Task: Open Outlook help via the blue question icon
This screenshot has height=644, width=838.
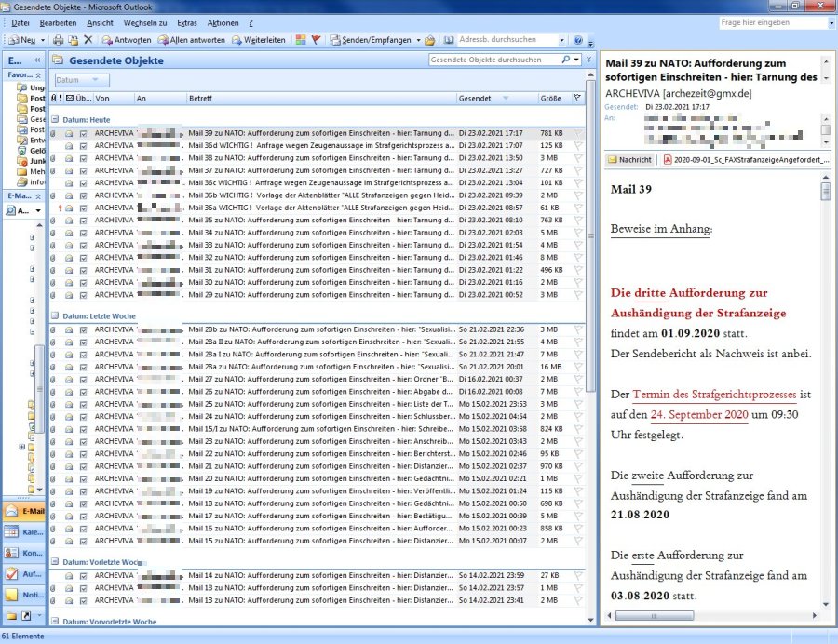Action: point(577,40)
